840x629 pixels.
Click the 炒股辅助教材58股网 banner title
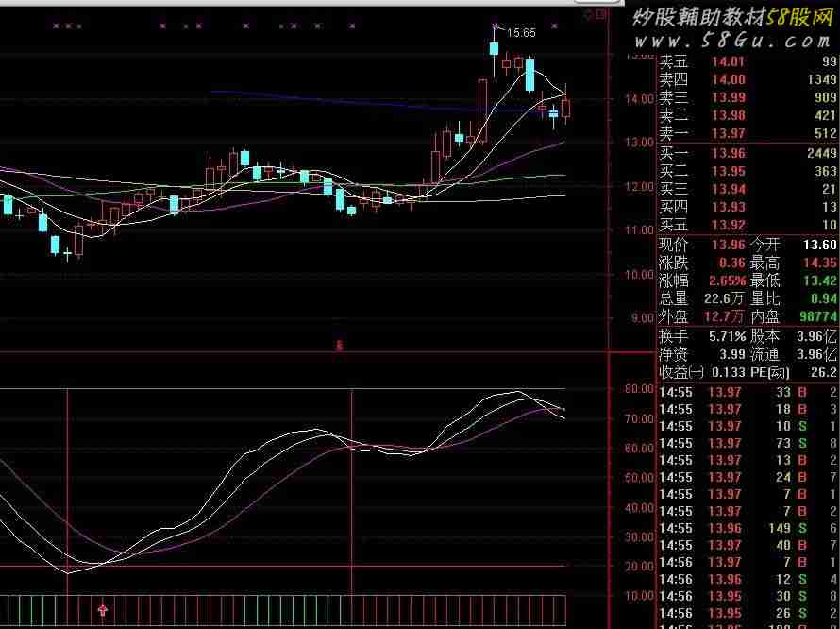[731, 16]
